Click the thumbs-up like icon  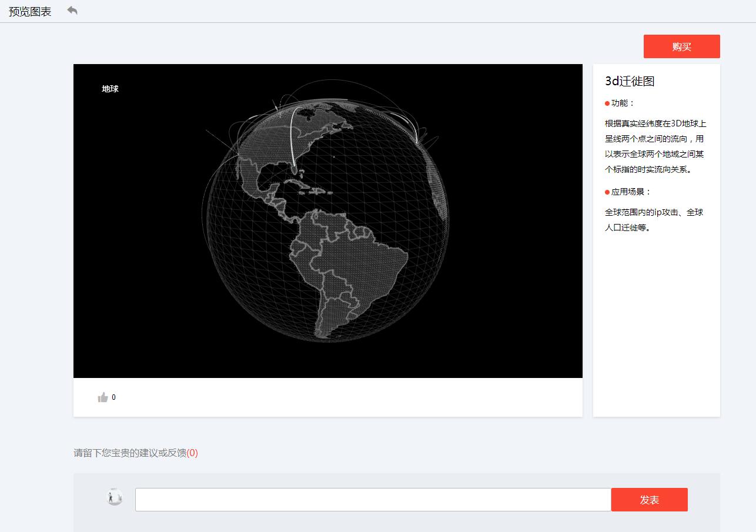tap(103, 397)
